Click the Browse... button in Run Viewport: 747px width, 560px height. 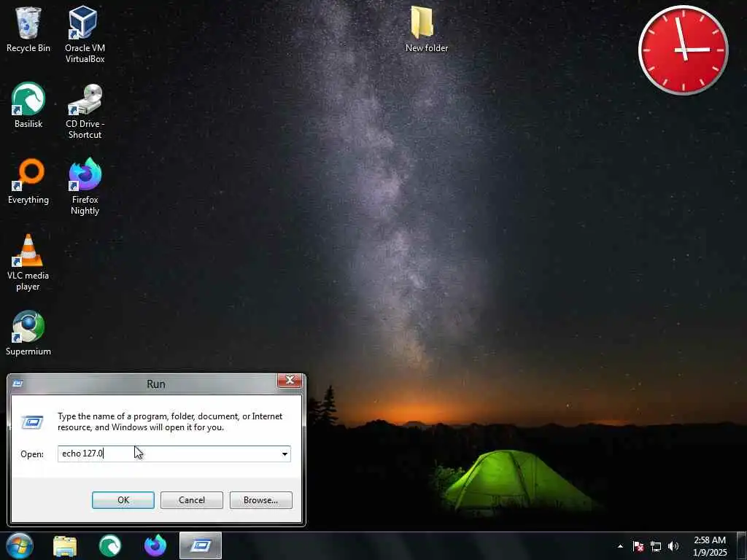click(x=260, y=500)
